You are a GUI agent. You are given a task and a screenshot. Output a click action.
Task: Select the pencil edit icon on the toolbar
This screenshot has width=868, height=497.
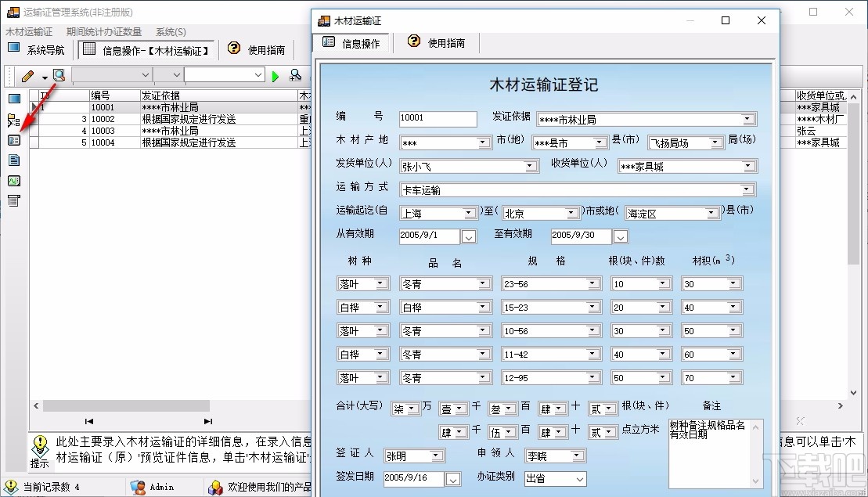[x=27, y=76]
